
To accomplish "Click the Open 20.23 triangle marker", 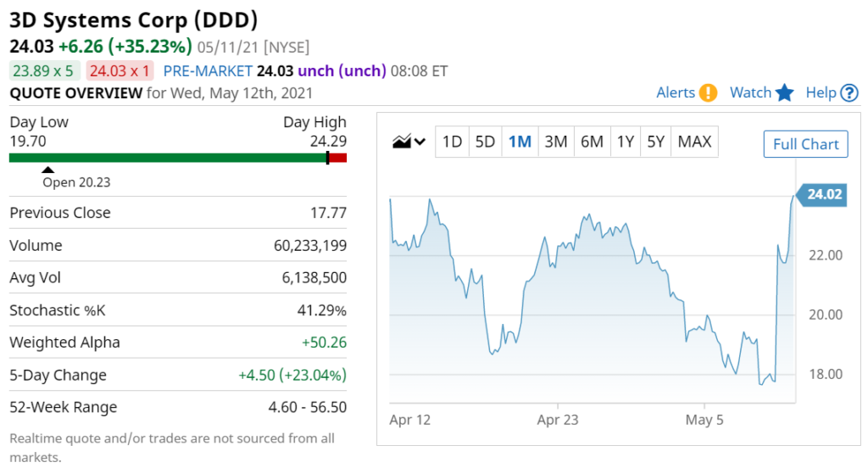I will point(48,170).
